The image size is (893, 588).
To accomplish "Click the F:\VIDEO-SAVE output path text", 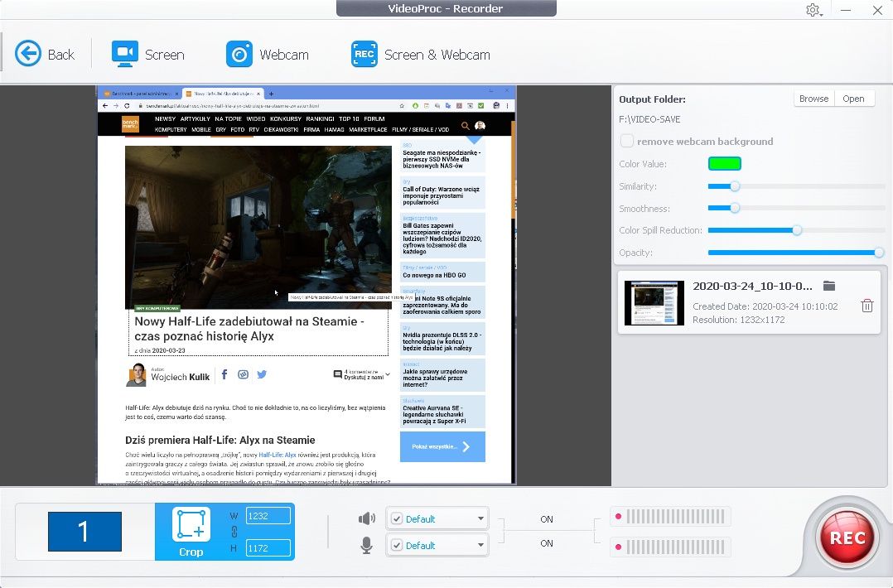I will pos(649,119).
